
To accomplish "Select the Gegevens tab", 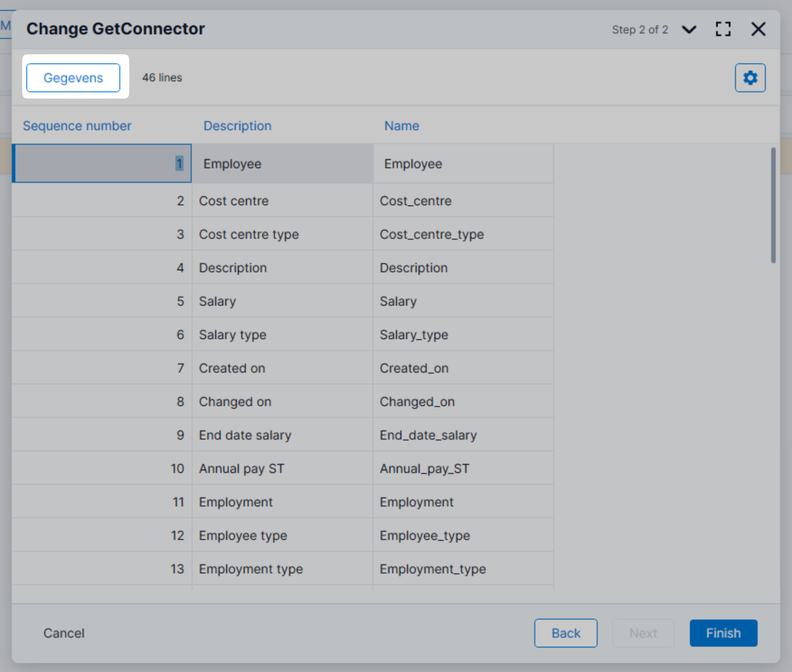I will (x=73, y=78).
